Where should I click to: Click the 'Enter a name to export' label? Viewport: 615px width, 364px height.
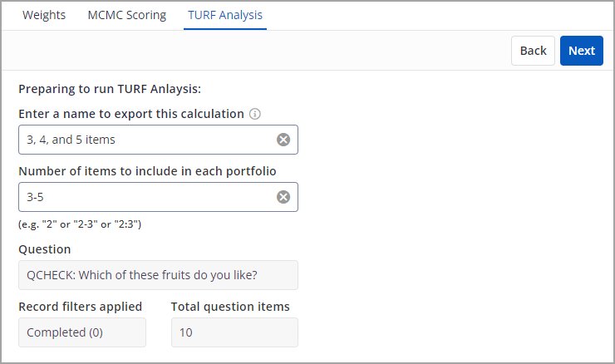(x=131, y=114)
